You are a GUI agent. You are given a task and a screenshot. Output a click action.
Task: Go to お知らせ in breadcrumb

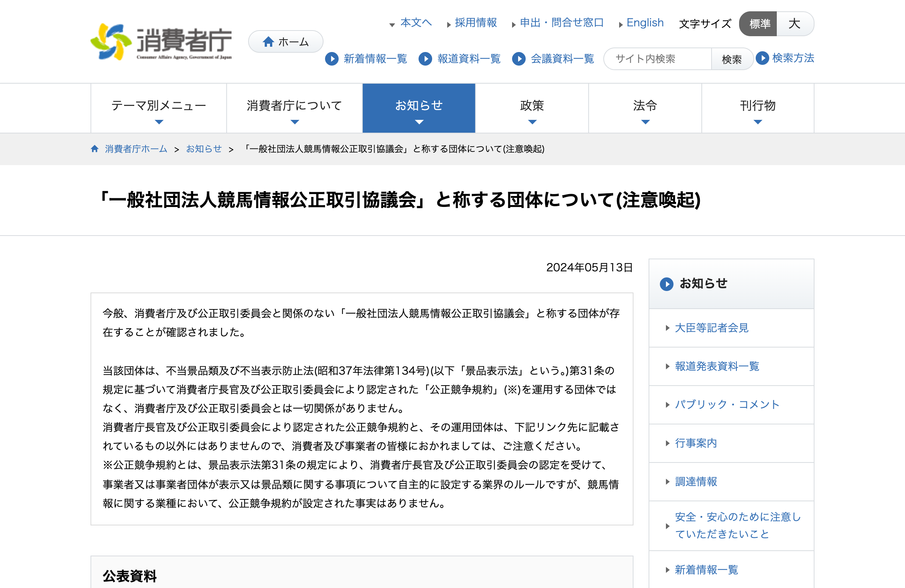click(x=204, y=149)
